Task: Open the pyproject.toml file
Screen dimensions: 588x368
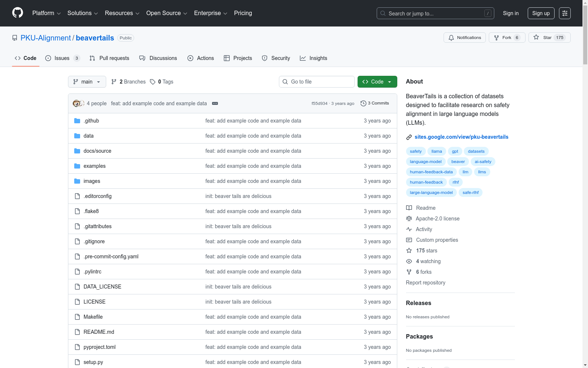Action: point(100,347)
